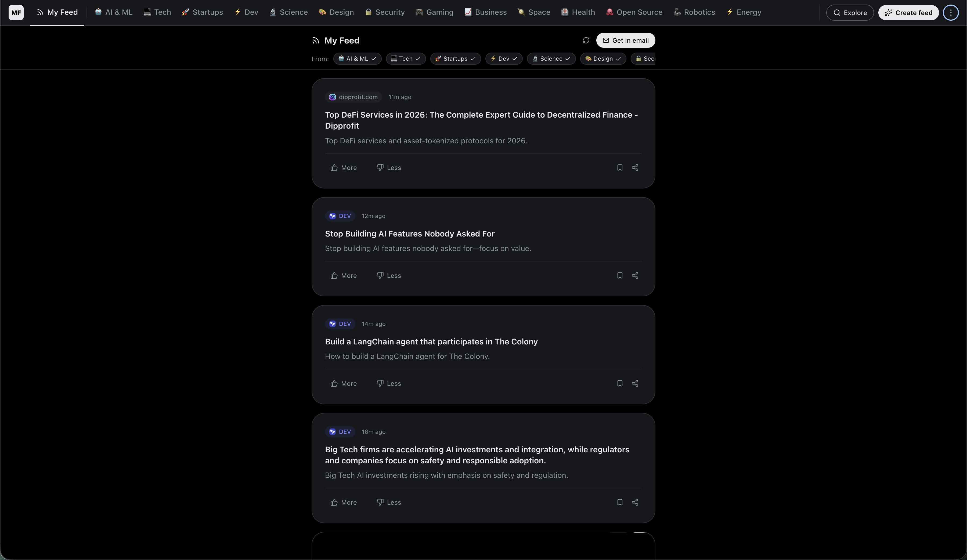Click the MF workspace logo
Image resolution: width=967 pixels, height=560 pixels.
coord(16,13)
